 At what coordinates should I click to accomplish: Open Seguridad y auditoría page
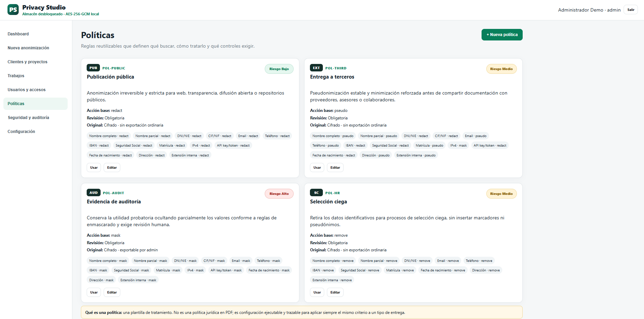click(x=35, y=118)
